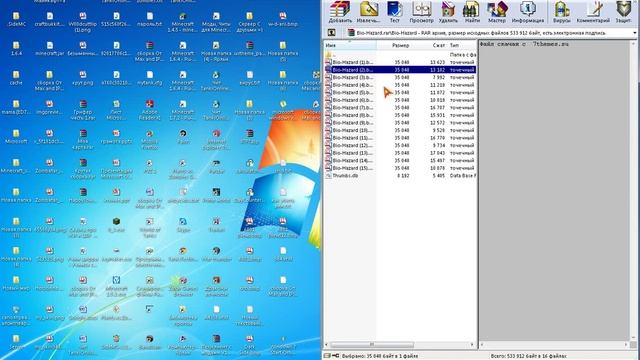
Task: Sort file list by Сжат column
Action: (x=438, y=45)
